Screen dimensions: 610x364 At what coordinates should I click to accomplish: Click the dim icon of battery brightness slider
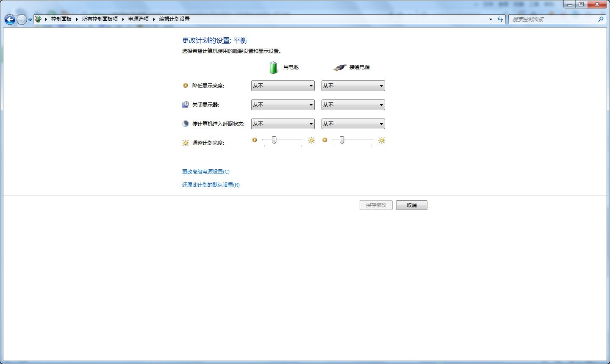coord(255,140)
